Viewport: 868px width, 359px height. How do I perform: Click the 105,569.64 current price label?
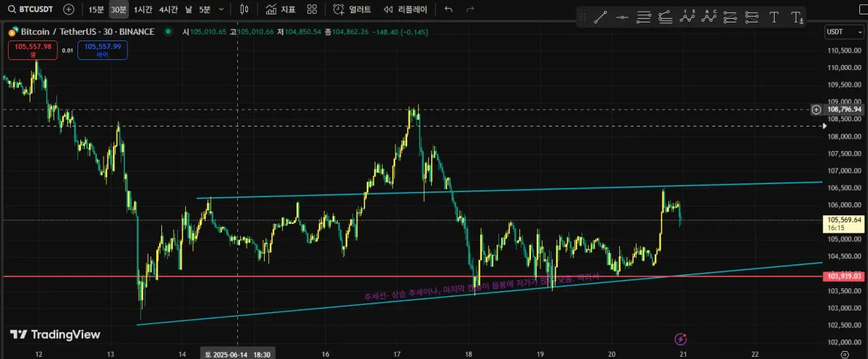pyautogui.click(x=845, y=222)
